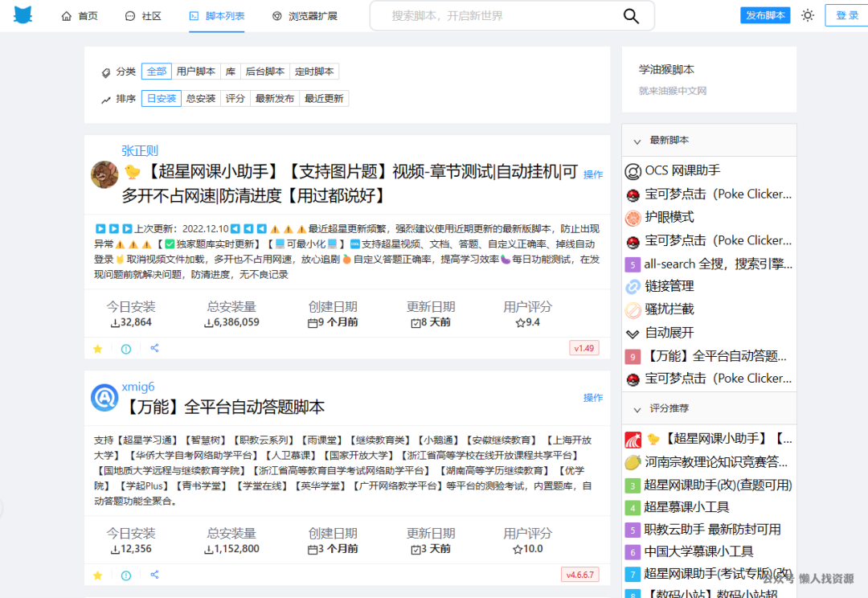This screenshot has width=868, height=598.
Task: Click the tag icon beside 分类
Action: 106,72
